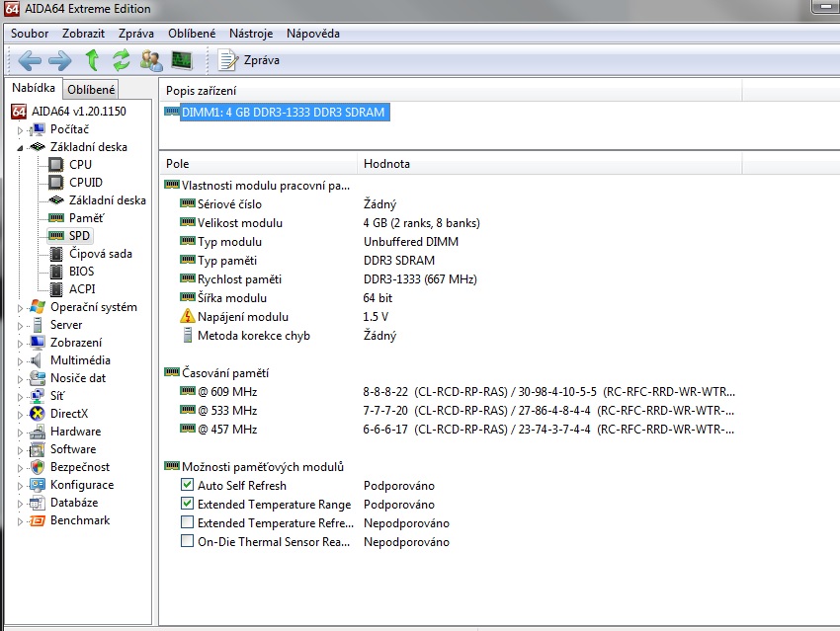Click the Server tower icon
This screenshot has height=631, width=840.
click(38, 324)
